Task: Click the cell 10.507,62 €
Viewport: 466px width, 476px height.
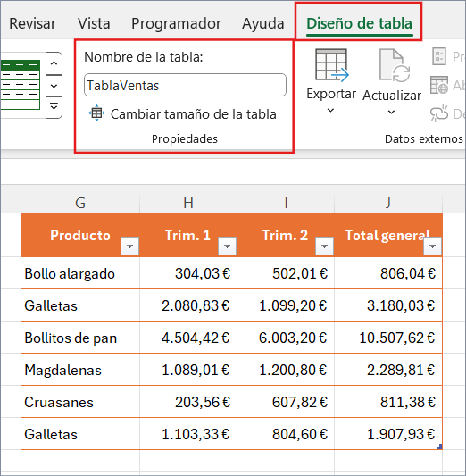Action: pyautogui.click(x=388, y=338)
